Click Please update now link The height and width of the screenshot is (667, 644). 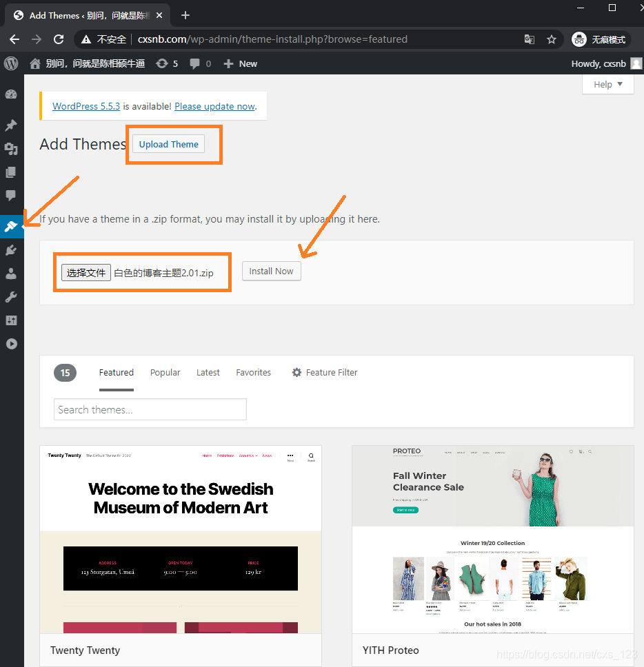point(215,106)
